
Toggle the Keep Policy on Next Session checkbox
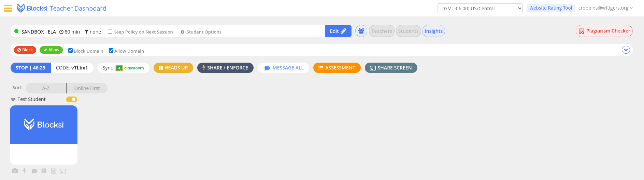[x=110, y=31]
